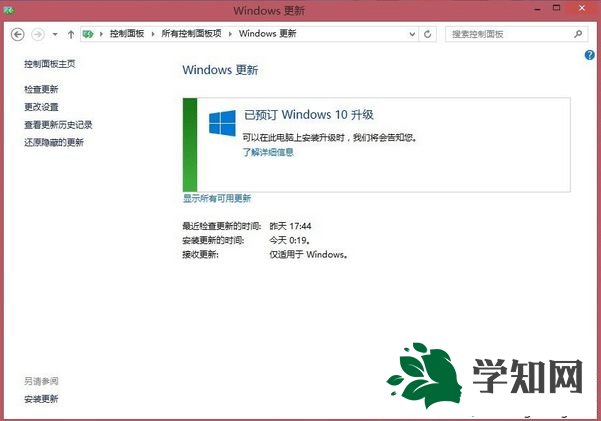This screenshot has height=421, width=601.
Task: Expand the address bar history dropdown
Action: 412,34
